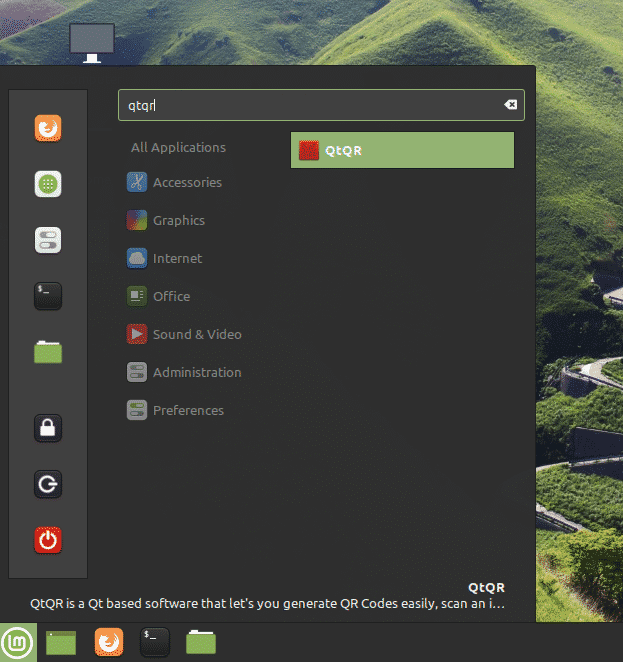Click the red Shut Down power icon
623x662 pixels.
[48, 540]
